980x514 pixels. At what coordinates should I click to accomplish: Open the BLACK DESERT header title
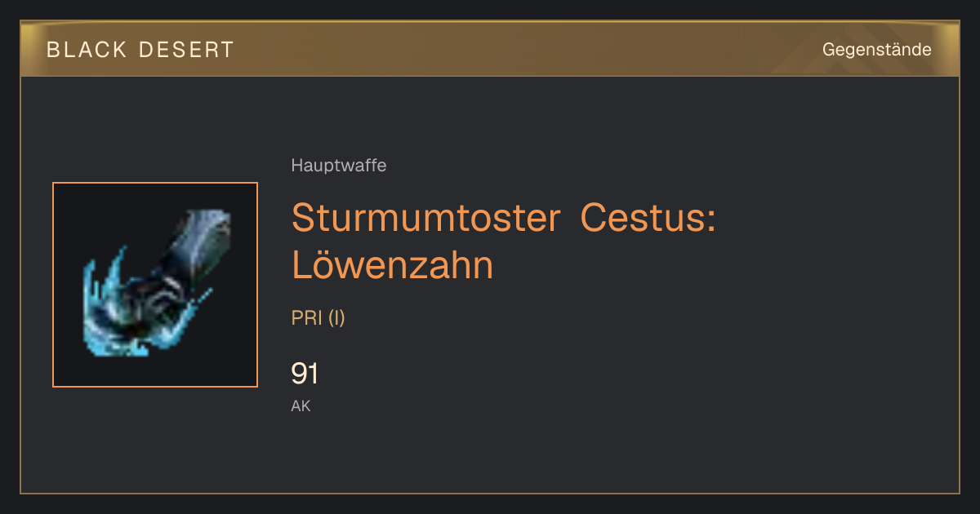pos(140,50)
